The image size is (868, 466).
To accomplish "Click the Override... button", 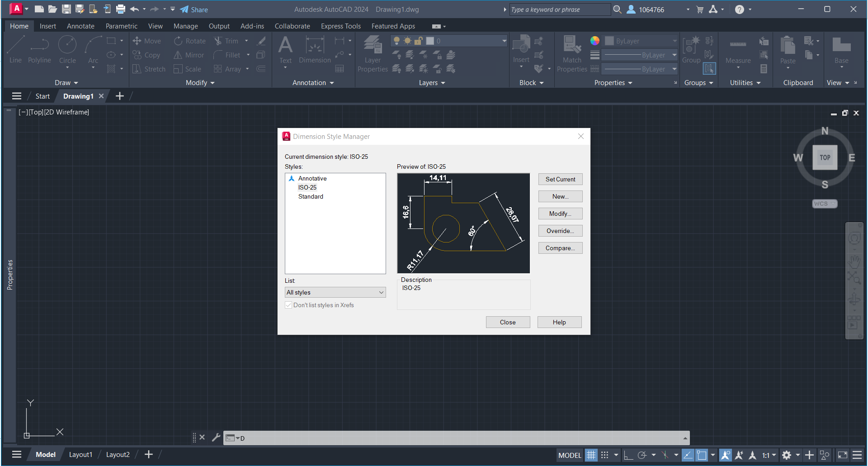I will pyautogui.click(x=560, y=231).
